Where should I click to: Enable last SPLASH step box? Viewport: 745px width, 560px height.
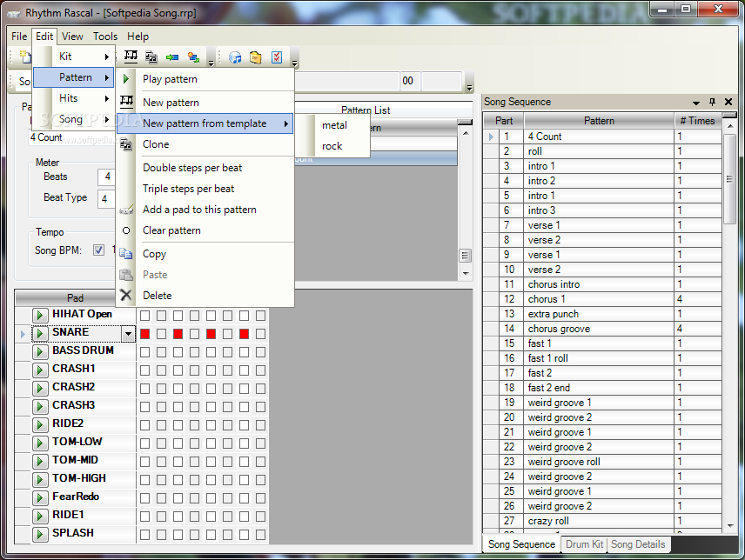[x=260, y=535]
